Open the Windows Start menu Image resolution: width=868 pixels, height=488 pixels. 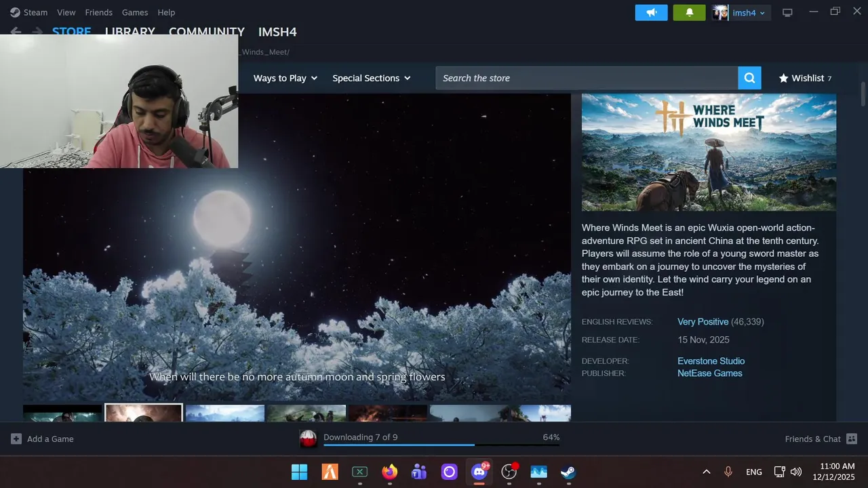pyautogui.click(x=299, y=472)
